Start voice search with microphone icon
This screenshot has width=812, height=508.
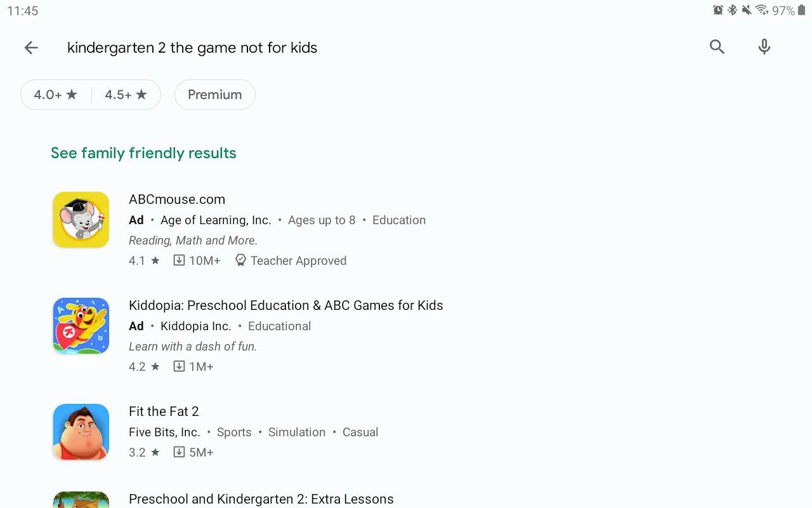(x=764, y=47)
